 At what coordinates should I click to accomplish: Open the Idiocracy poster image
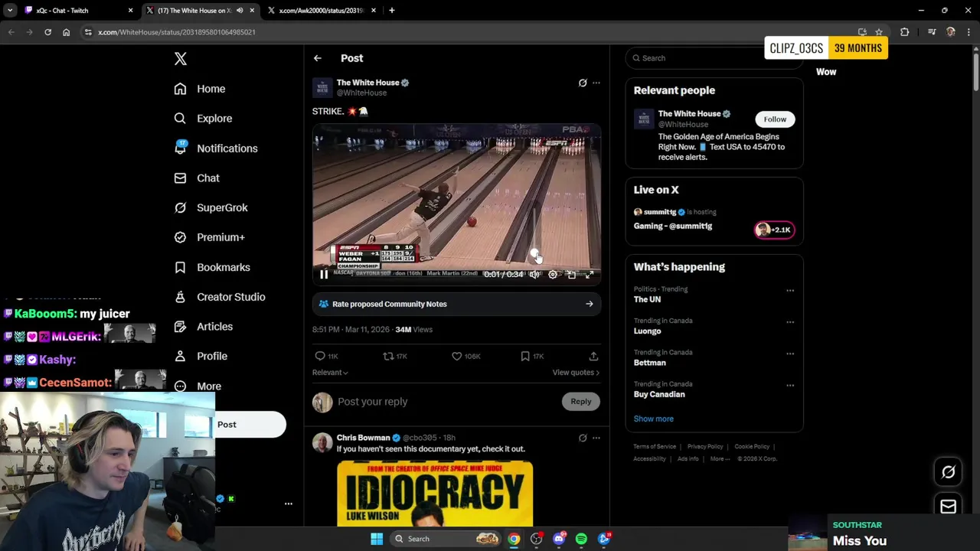pyautogui.click(x=435, y=494)
